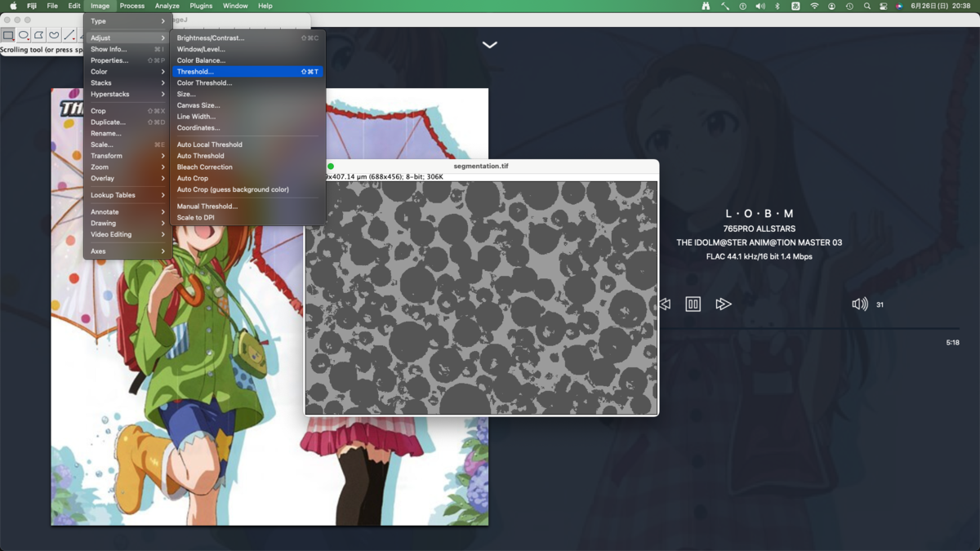
Task: Expand the Axes submenu
Action: click(127, 251)
